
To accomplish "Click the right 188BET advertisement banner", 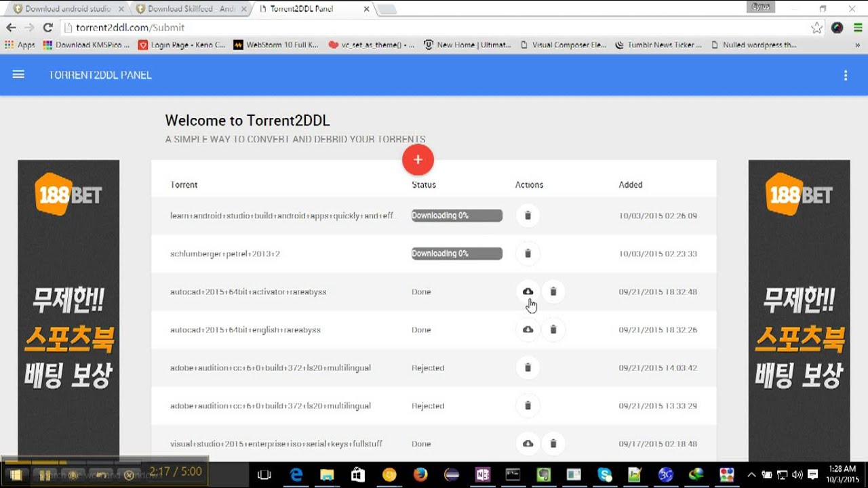I will pyautogui.click(x=799, y=310).
